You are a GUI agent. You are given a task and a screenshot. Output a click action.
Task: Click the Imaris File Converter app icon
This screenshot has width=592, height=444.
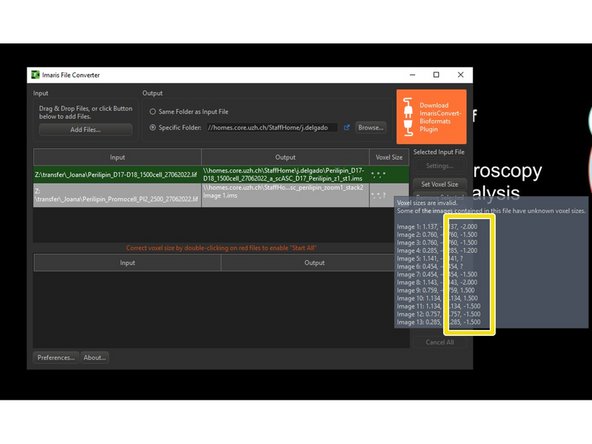[x=35, y=75]
